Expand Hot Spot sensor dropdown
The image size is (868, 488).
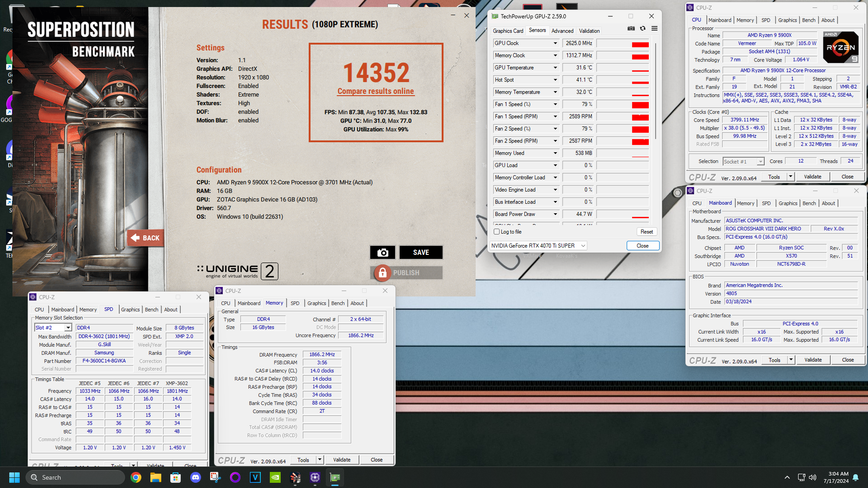tap(555, 80)
